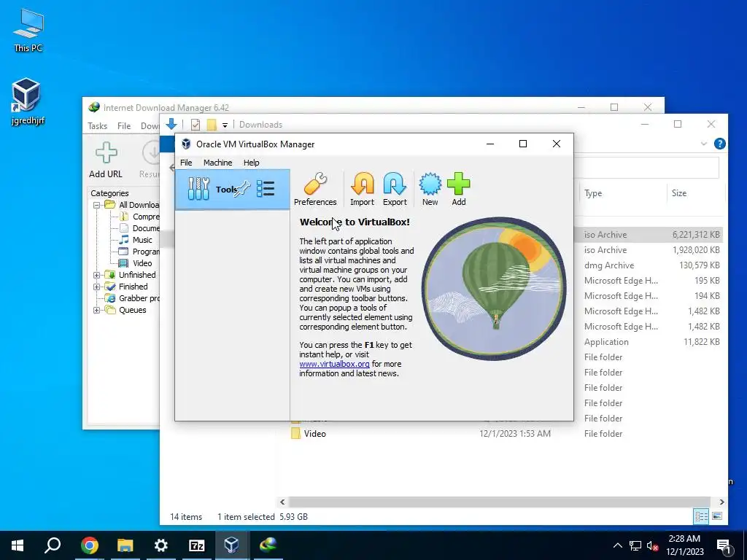Expand the Queues category in IDM

click(x=97, y=310)
